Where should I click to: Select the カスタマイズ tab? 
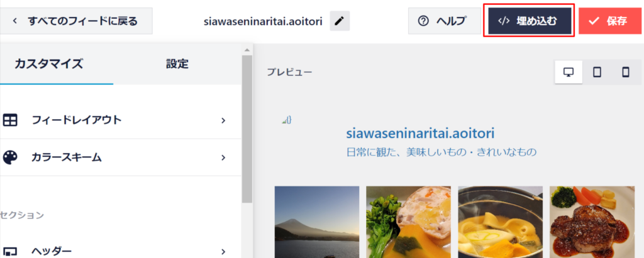[x=49, y=63]
